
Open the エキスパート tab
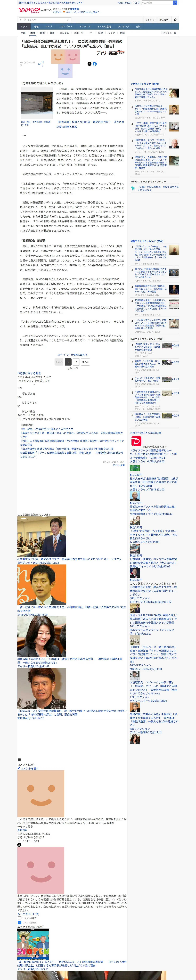pos(65,27)
